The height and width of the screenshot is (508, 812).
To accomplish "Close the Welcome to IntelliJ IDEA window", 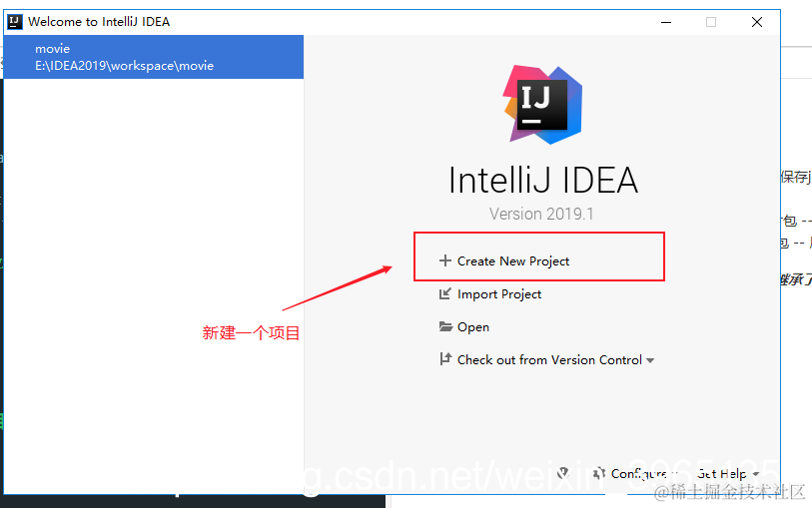I will (757, 22).
